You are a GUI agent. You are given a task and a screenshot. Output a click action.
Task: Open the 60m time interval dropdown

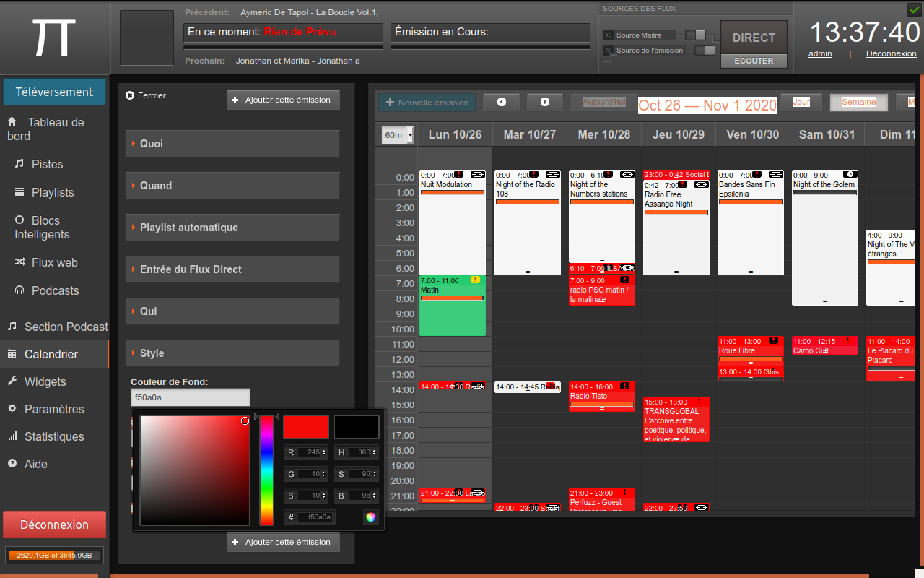pyautogui.click(x=398, y=135)
